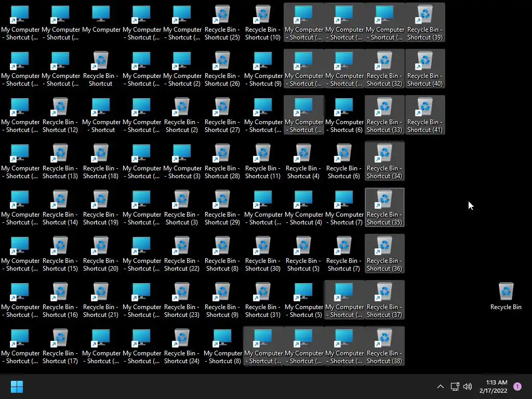
Task: Select Recycle Bin - Shortcut (23)
Action: tap(182, 300)
